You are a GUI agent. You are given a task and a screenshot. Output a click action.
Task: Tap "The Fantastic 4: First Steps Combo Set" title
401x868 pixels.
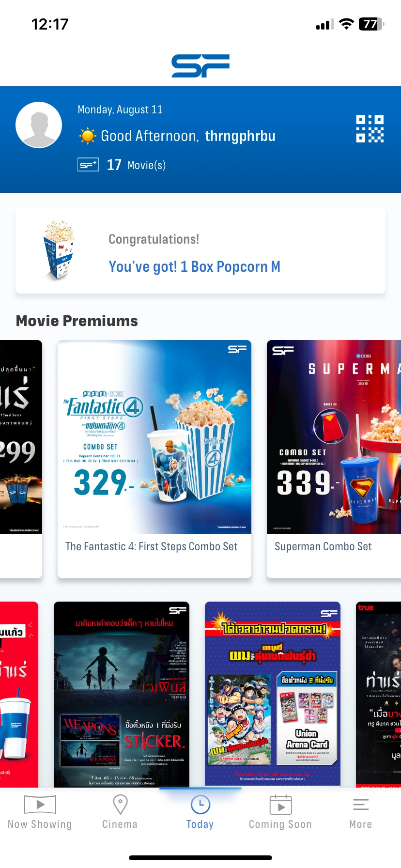point(152,546)
